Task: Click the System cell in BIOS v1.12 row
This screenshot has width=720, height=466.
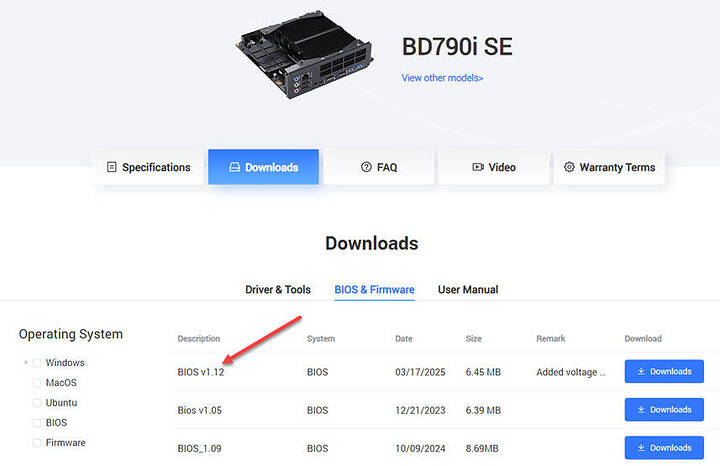Action: pos(317,372)
